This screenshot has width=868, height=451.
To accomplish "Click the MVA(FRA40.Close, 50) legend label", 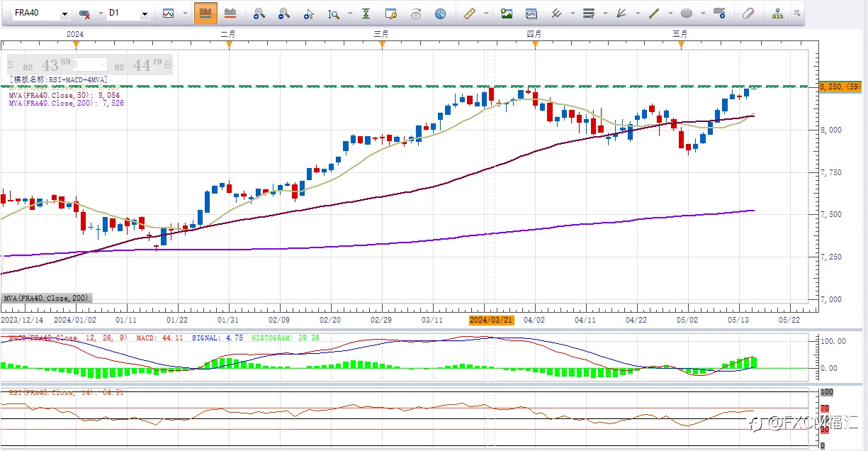I will tap(64, 95).
